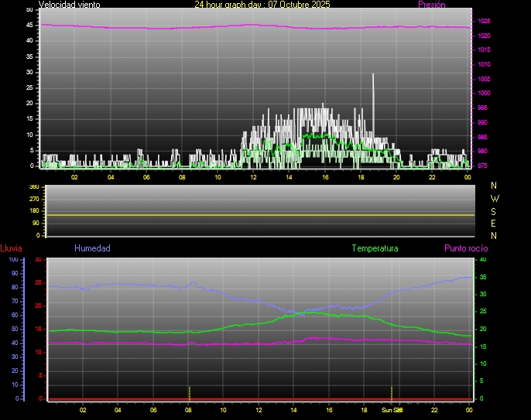Select the "Presión" legend label

click(x=431, y=5)
